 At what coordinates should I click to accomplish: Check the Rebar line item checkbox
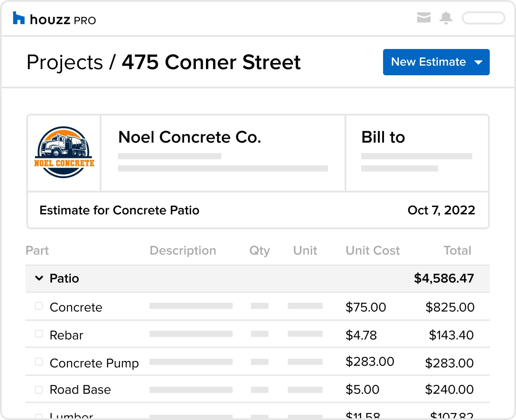pos(39,334)
